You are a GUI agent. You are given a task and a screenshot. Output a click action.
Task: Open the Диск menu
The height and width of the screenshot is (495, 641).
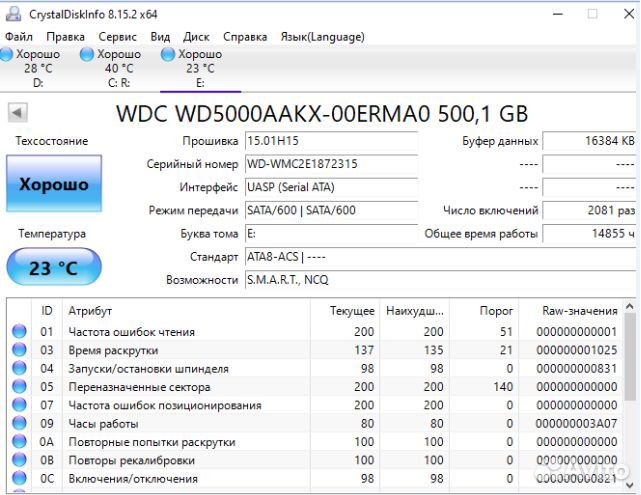(196, 37)
